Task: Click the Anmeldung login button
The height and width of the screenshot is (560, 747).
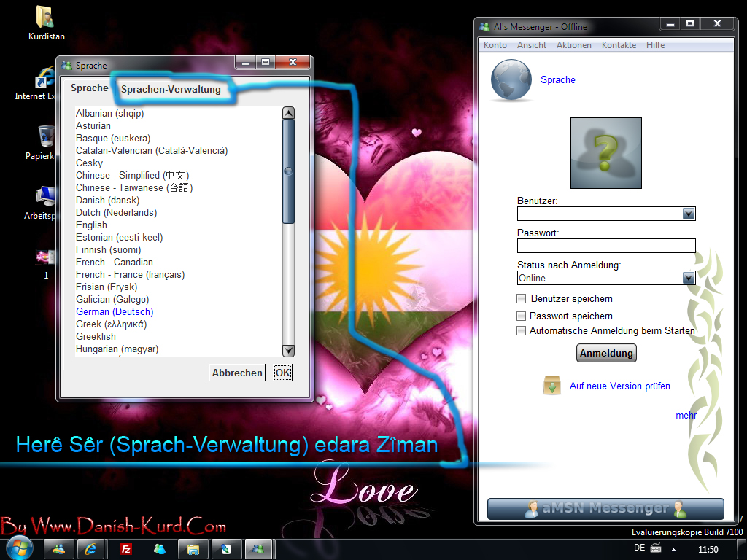Action: click(x=606, y=353)
